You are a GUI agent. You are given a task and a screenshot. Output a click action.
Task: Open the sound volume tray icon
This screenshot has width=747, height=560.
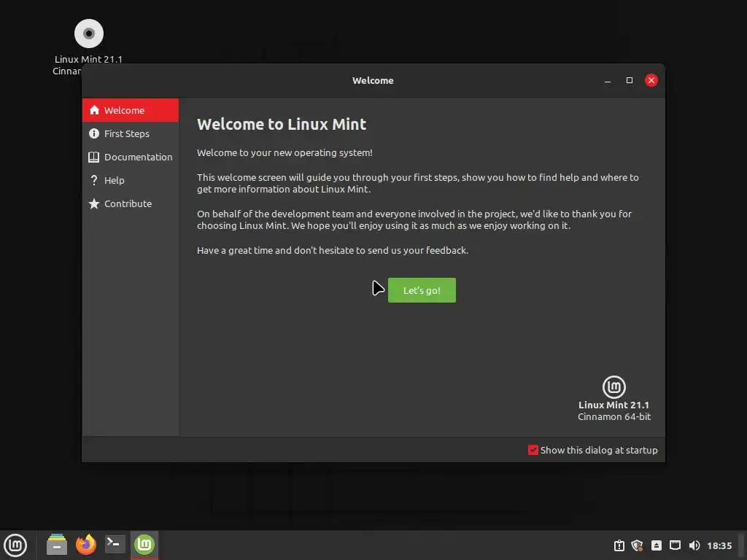694,545
